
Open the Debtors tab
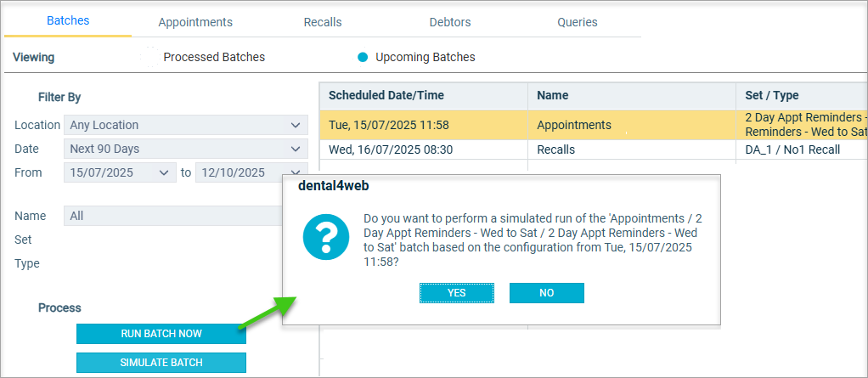pos(450,22)
